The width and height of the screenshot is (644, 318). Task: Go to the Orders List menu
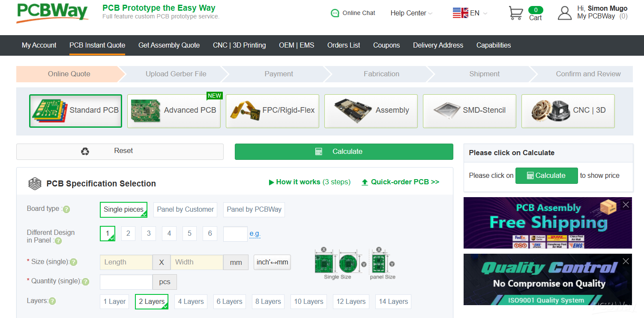(344, 45)
